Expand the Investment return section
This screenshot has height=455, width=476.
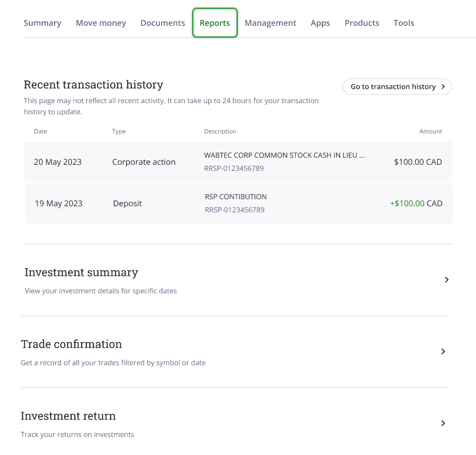click(x=443, y=423)
